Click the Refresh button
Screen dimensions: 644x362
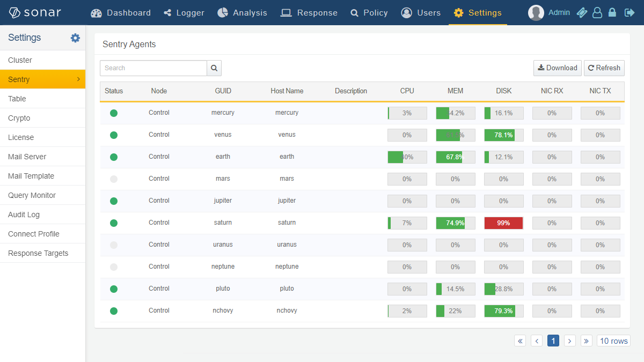pyautogui.click(x=604, y=68)
